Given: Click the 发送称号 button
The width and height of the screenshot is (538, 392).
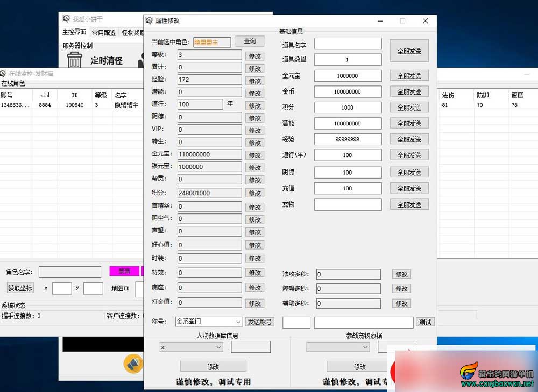Looking at the screenshot, I should pyautogui.click(x=260, y=322).
